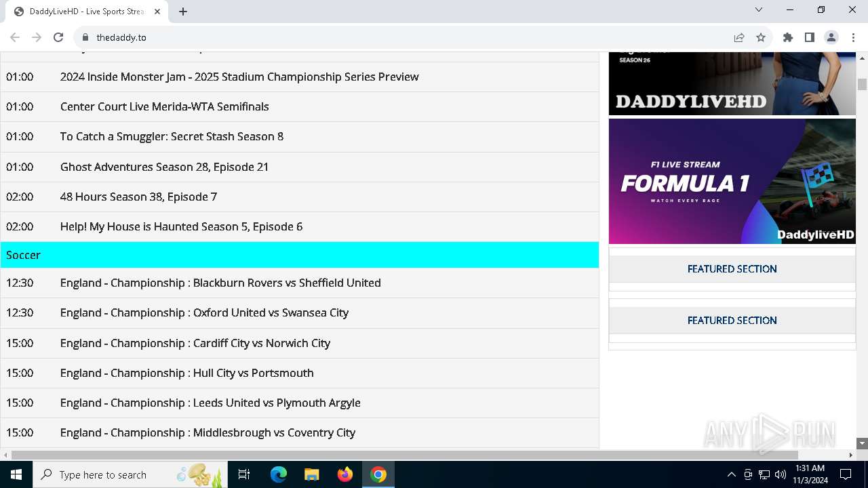Open the Chrome profile avatar
The width and height of the screenshot is (868, 488).
tap(831, 37)
